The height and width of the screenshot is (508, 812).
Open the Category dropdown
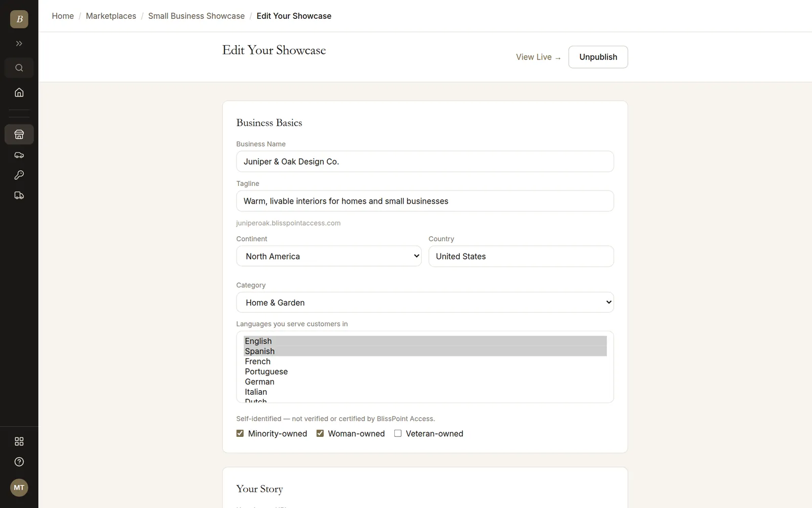click(425, 302)
